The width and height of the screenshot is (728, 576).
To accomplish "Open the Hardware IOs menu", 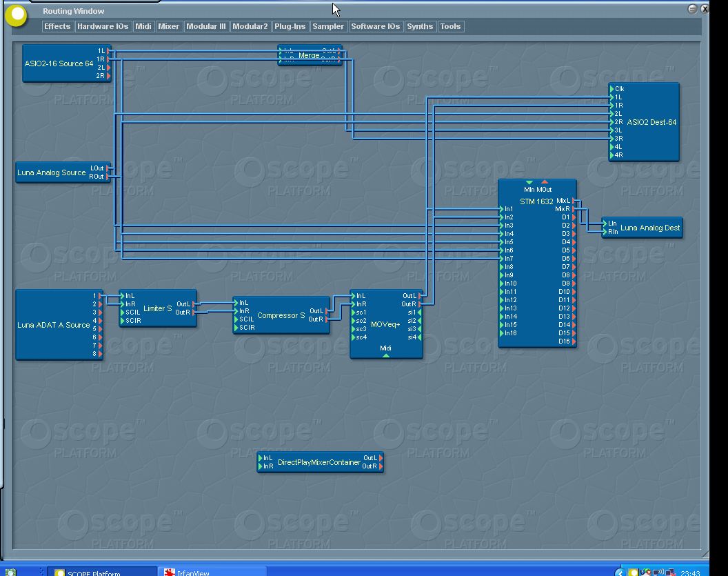I will [103, 26].
